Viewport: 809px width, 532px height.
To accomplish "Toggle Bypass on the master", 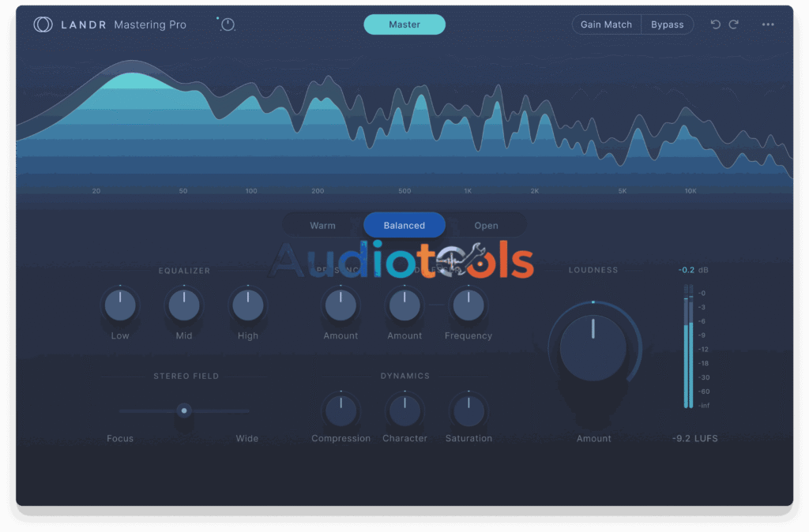I will (x=667, y=24).
